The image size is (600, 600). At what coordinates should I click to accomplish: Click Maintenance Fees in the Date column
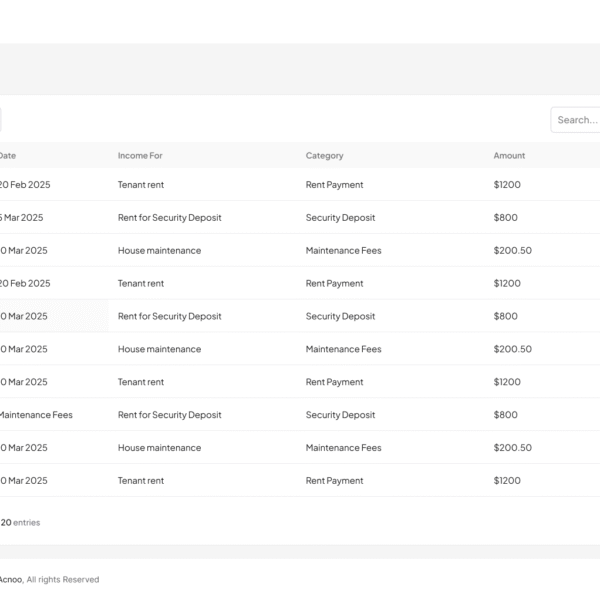point(35,415)
